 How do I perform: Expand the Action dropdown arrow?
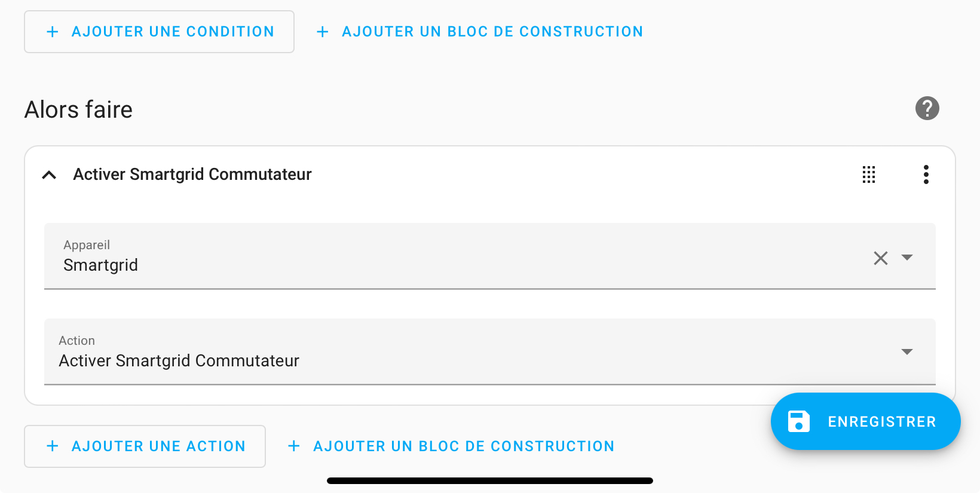pos(907,351)
